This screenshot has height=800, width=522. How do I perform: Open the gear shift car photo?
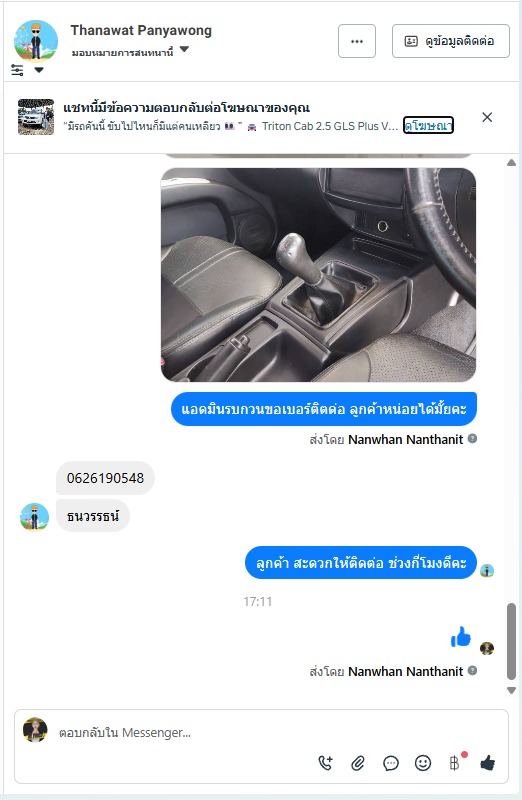tap(318, 274)
